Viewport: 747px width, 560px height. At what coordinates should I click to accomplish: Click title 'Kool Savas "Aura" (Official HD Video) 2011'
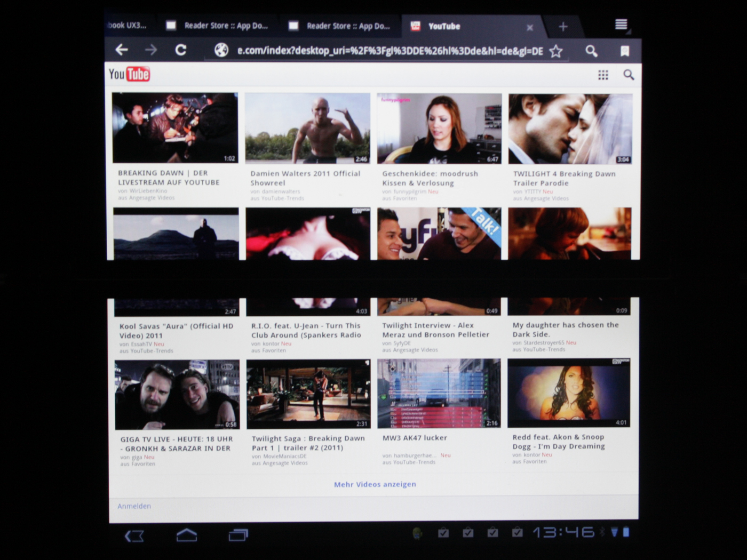pyautogui.click(x=177, y=331)
